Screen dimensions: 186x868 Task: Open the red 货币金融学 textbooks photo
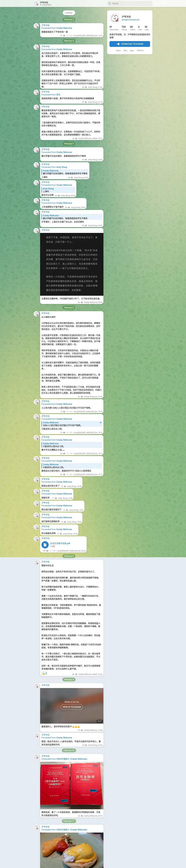point(72,785)
